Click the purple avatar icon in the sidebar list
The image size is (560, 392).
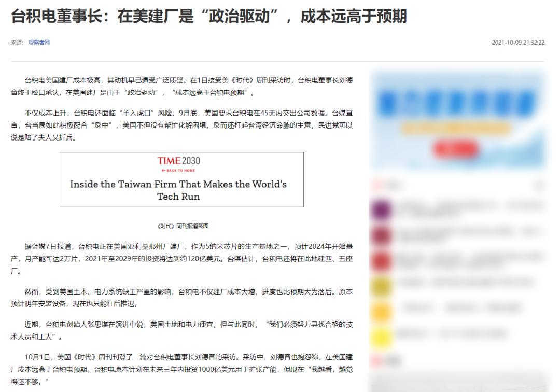[381, 209]
